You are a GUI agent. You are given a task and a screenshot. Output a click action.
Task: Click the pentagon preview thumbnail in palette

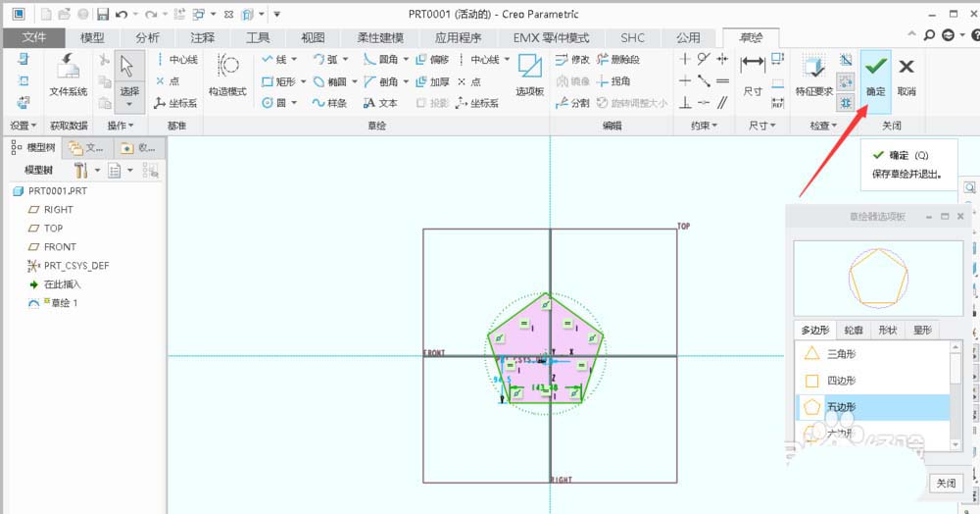pyautogui.click(x=877, y=279)
